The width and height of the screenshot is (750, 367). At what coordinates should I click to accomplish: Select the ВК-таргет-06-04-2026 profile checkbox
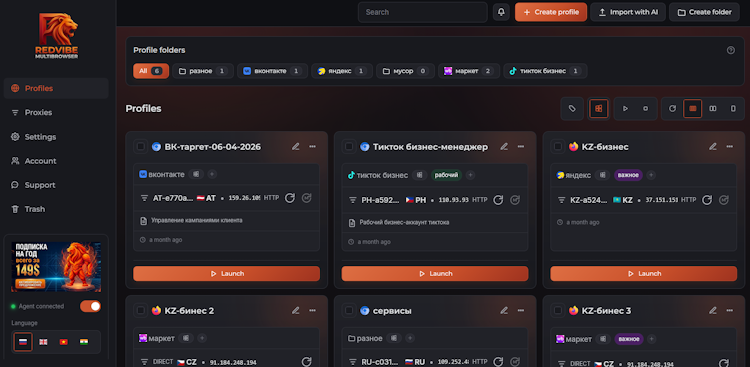[141, 146]
